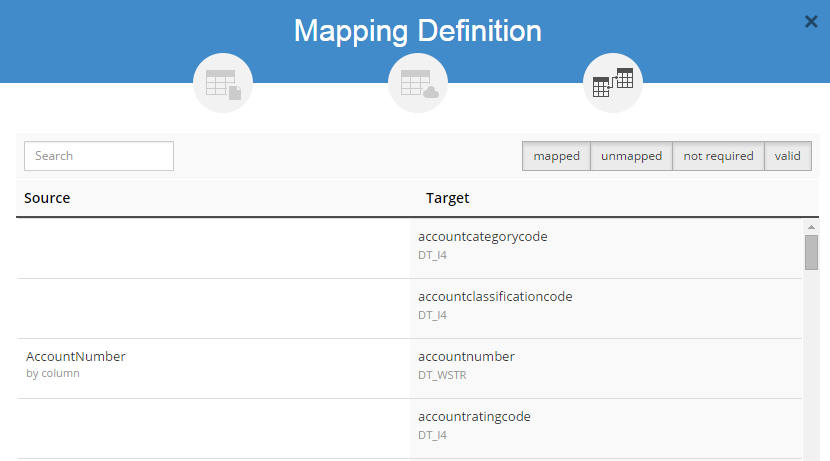Select the accountcategorycode target field
Screen dimensions: 830x461
(483, 237)
